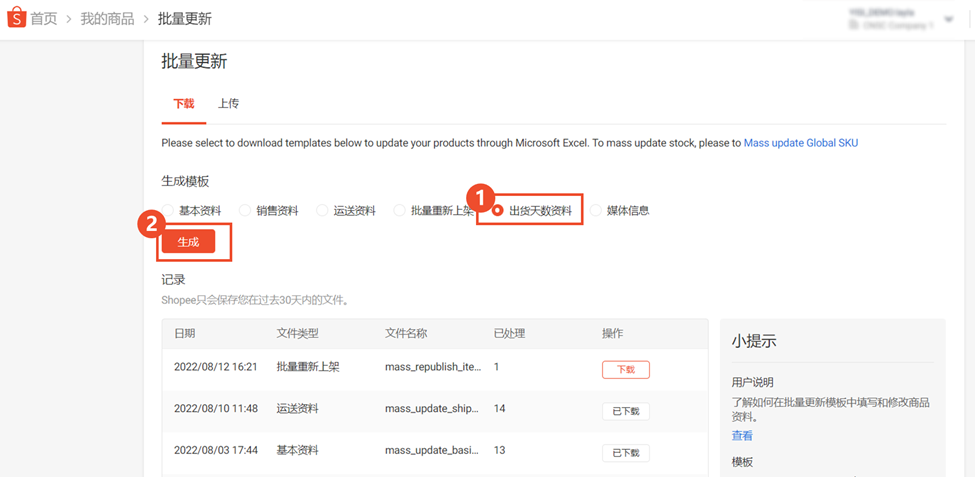The image size is (975, 477).
Task: Switch to the 上传 tab
Action: (x=228, y=104)
